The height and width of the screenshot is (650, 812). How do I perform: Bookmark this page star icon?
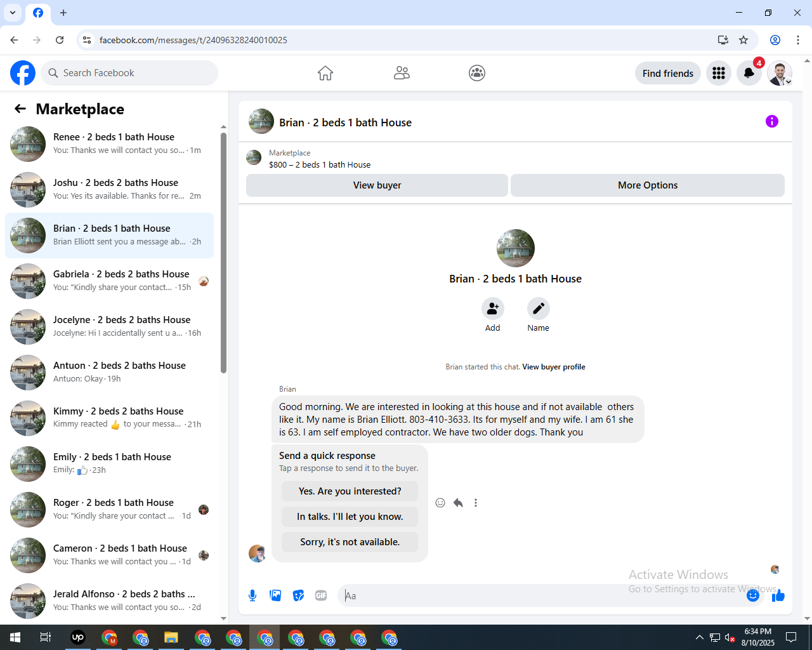pos(743,40)
